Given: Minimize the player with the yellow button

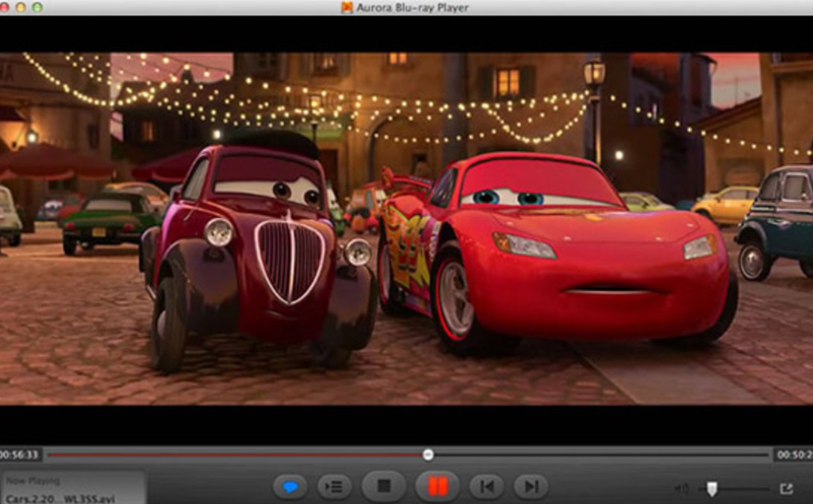Looking at the screenshot, I should coord(21,7).
